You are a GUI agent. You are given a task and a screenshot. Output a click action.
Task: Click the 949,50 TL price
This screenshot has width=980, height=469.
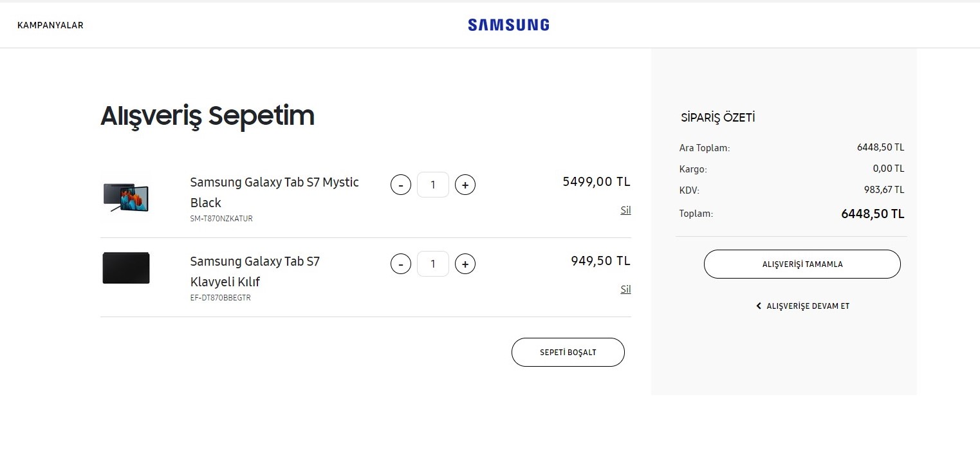(x=600, y=261)
